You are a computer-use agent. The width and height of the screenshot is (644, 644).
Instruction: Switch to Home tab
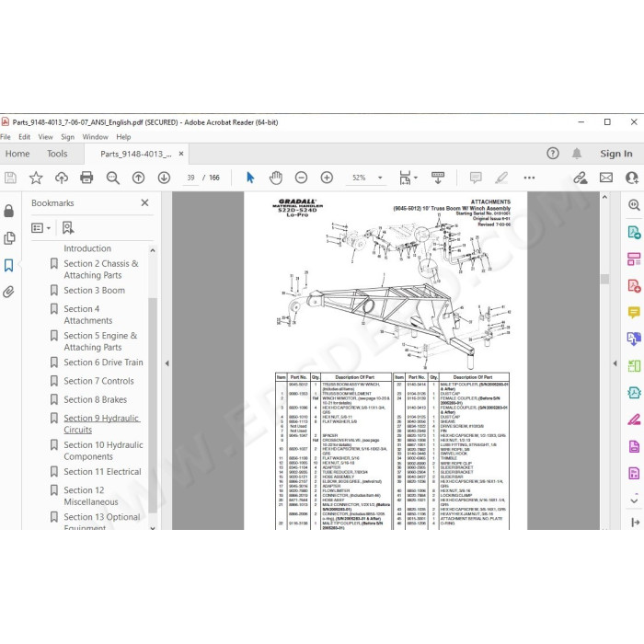pyautogui.click(x=17, y=154)
